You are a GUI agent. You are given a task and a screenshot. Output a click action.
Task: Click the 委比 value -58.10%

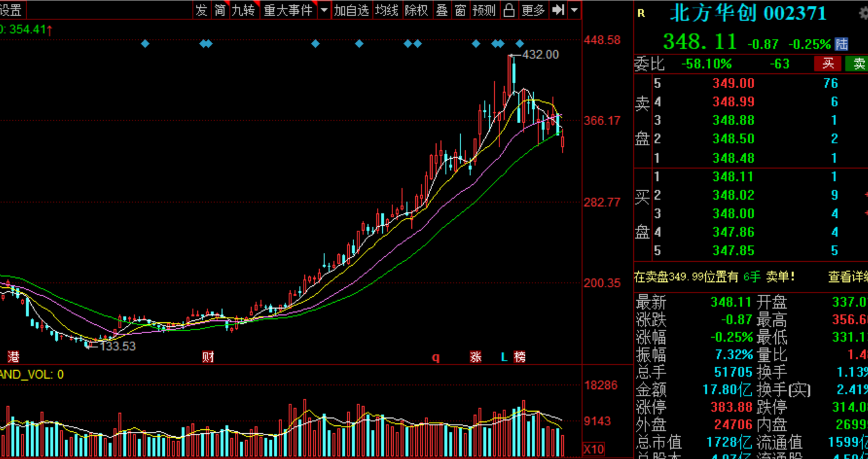click(x=706, y=64)
